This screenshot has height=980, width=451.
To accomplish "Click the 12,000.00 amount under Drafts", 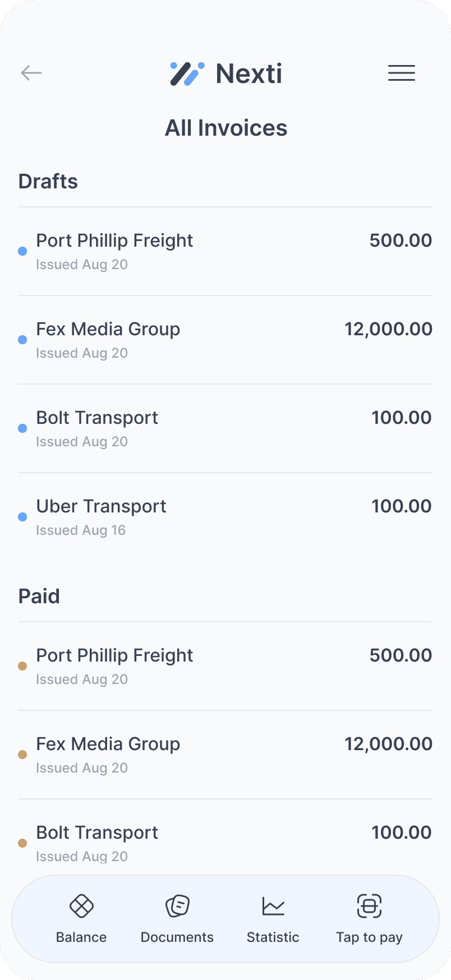I will [x=388, y=329].
